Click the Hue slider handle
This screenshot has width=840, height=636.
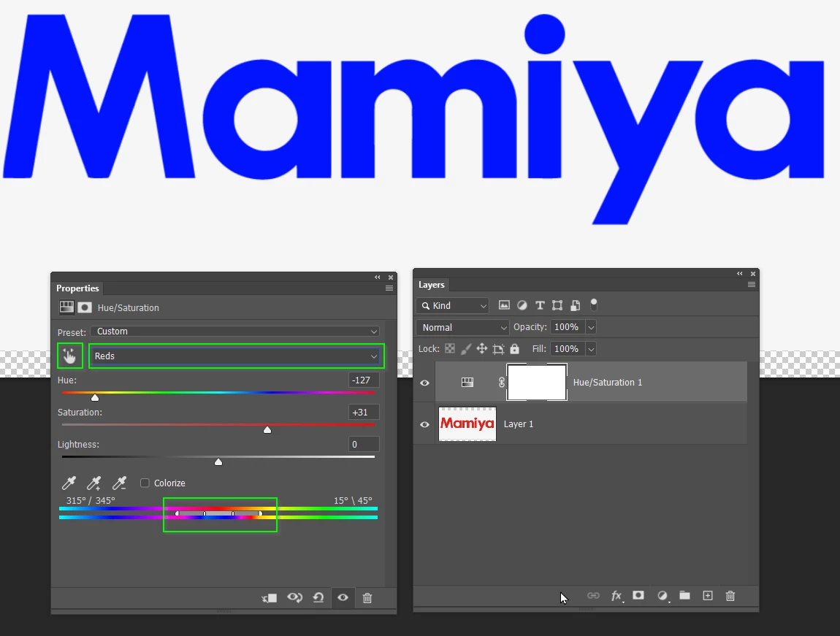click(95, 397)
